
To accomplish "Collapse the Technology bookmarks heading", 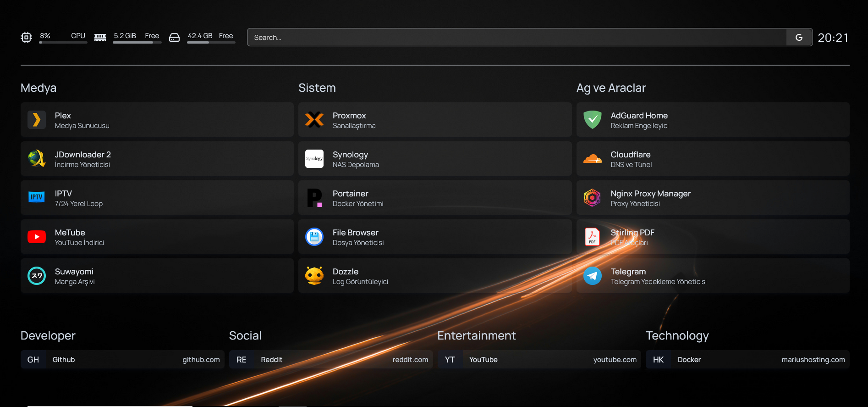I will coord(677,335).
